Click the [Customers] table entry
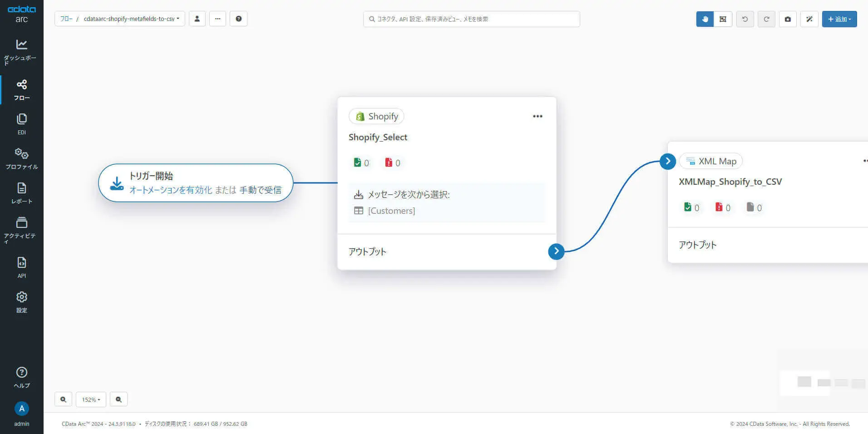This screenshot has width=868, height=434. tap(391, 211)
